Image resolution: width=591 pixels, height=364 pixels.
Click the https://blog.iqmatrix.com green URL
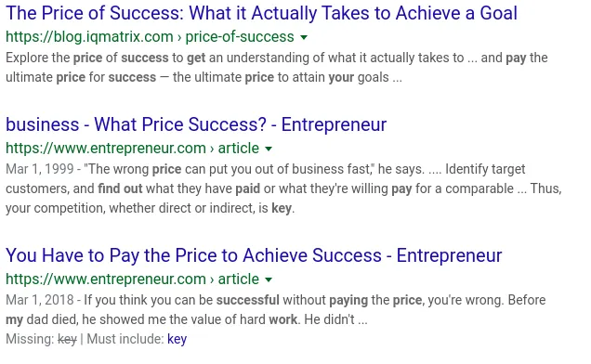(x=89, y=37)
